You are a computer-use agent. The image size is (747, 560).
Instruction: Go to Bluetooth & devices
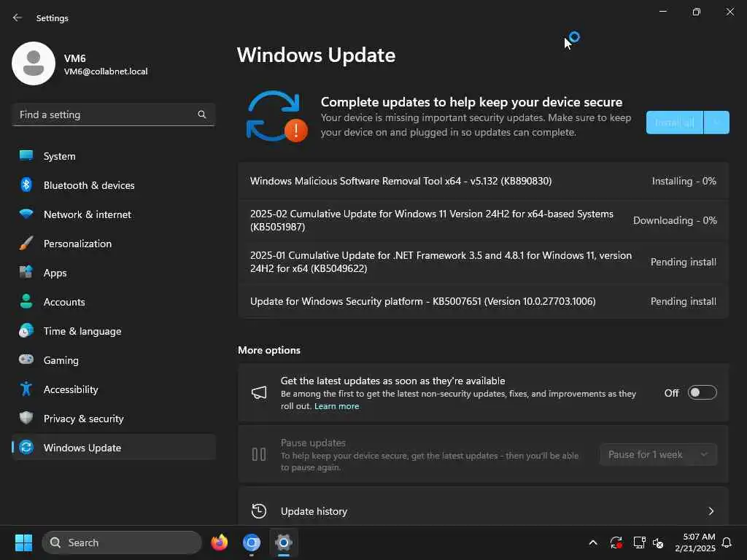[114, 185]
